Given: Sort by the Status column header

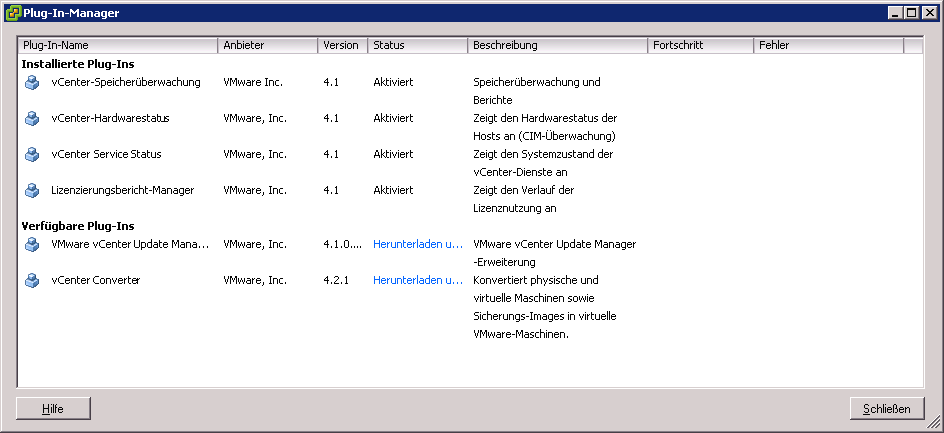Looking at the screenshot, I should point(417,46).
